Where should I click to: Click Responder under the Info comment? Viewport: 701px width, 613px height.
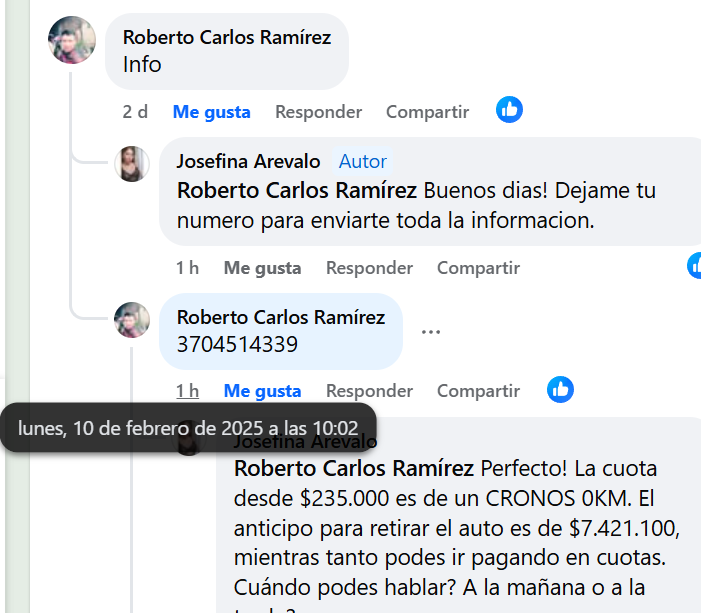coord(318,112)
